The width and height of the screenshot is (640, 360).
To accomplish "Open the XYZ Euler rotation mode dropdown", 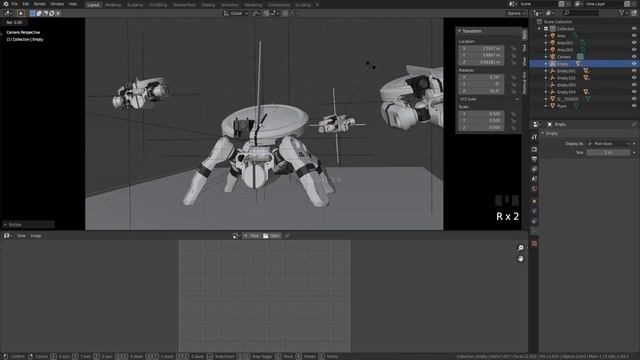I will click(x=489, y=99).
